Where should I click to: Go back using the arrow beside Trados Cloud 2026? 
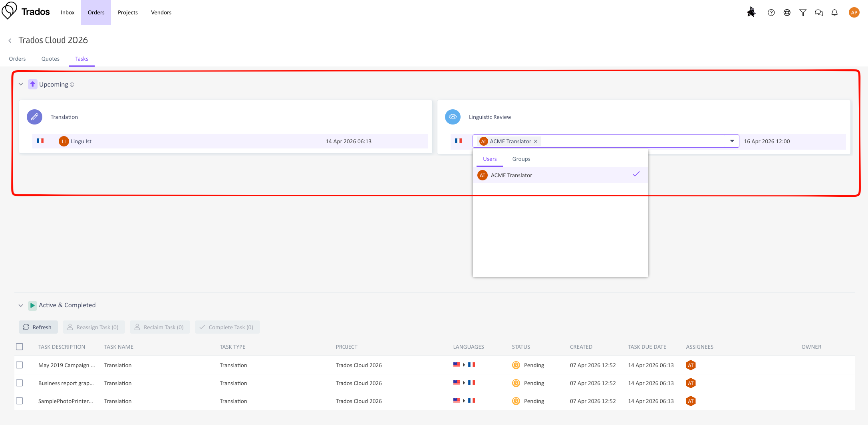point(10,40)
